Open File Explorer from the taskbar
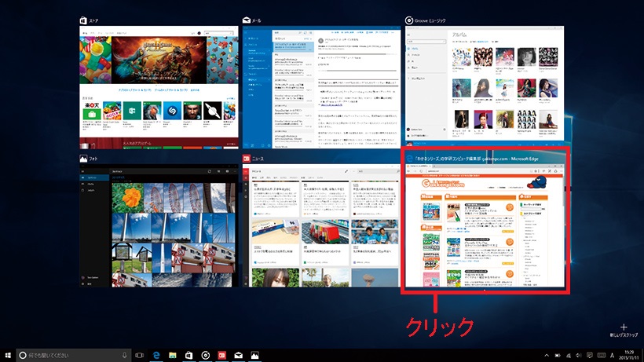Screen dimensions: 644x362 [173, 355]
